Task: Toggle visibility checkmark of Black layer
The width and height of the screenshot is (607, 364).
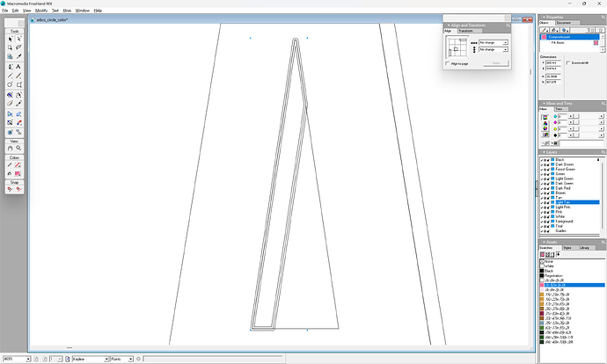Action: click(x=543, y=159)
